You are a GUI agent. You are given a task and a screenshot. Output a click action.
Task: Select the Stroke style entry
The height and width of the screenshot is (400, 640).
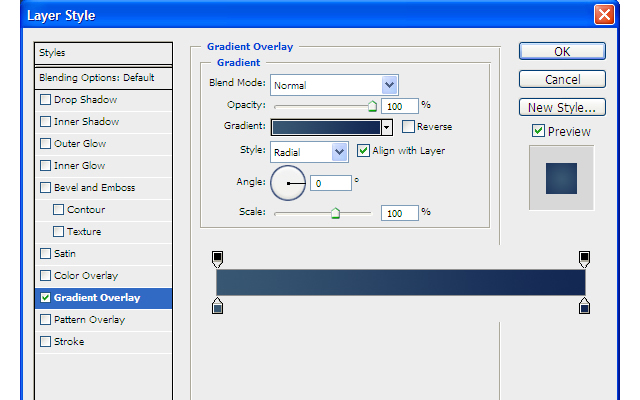point(69,342)
